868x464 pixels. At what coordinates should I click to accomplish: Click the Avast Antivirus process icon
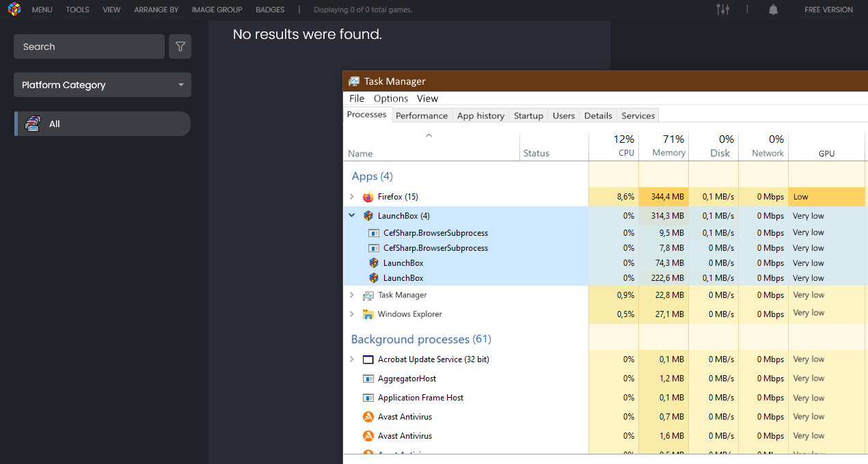click(x=368, y=417)
